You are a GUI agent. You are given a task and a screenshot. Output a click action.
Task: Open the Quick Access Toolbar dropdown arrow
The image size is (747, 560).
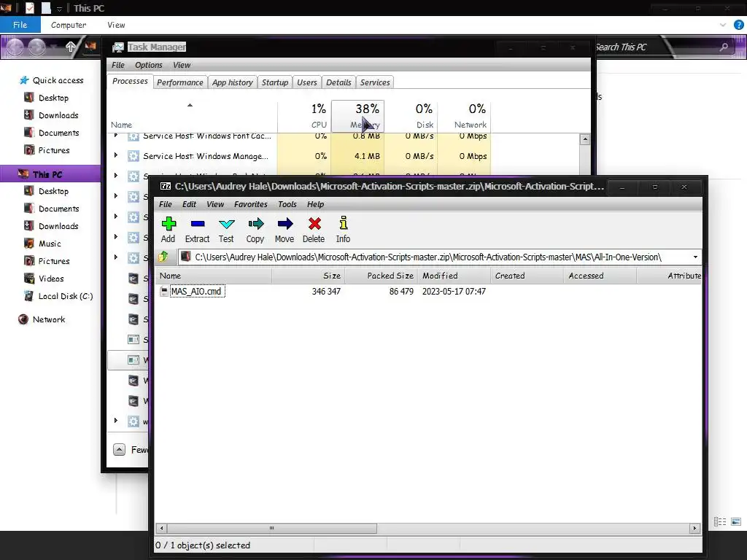(x=60, y=9)
